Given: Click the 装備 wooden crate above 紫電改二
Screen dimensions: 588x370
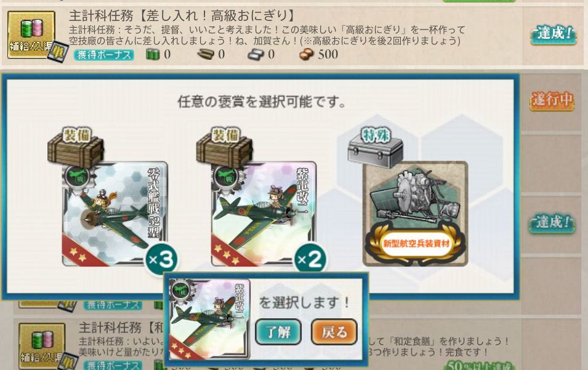Looking at the screenshot, I should click(224, 147).
